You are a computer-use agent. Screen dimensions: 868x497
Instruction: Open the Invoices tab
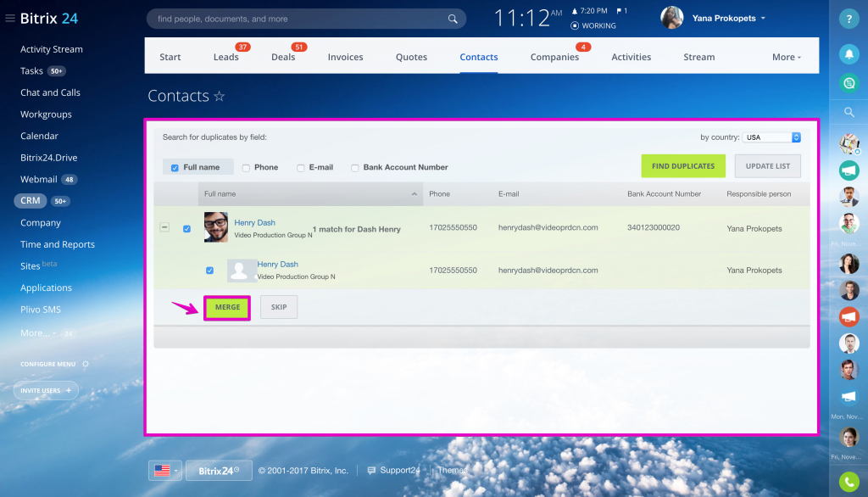pos(346,57)
